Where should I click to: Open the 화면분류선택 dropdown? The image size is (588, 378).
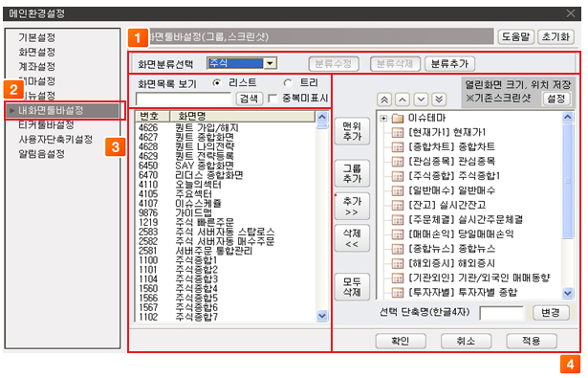point(270,63)
